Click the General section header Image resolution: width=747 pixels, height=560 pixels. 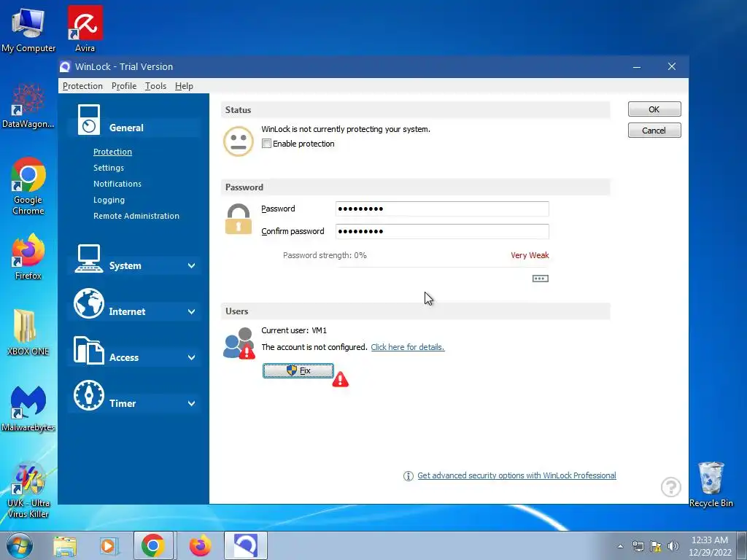pos(134,128)
